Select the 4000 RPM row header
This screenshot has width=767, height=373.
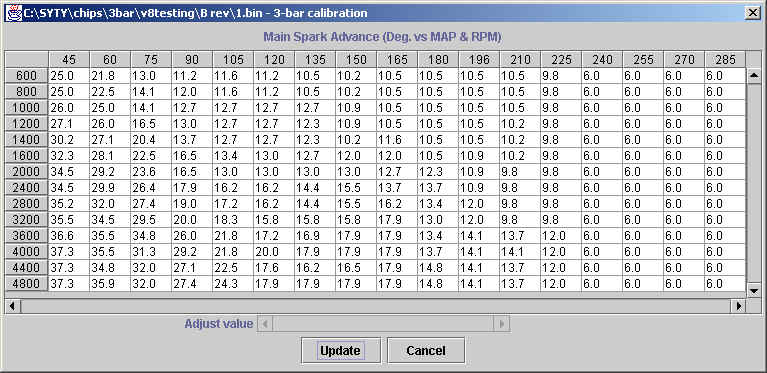tap(26, 251)
